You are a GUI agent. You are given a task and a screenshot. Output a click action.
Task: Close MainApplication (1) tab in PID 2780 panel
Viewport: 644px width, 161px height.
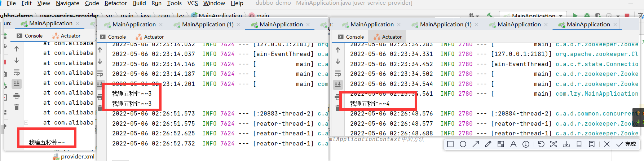pyautogui.click(x=476, y=25)
